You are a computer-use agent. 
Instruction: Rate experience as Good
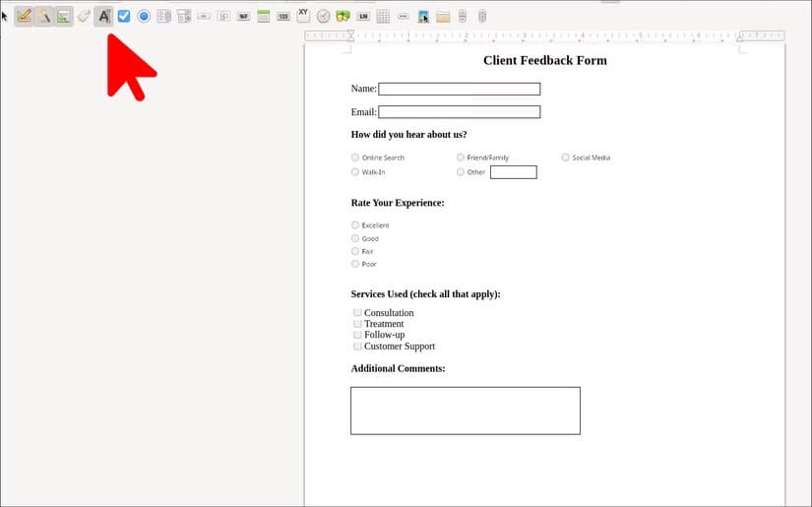[x=354, y=238]
